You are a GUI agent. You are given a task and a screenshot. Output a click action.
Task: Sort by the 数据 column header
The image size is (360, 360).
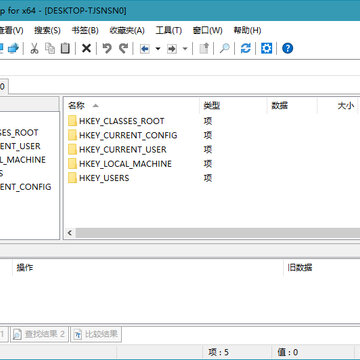(292, 106)
